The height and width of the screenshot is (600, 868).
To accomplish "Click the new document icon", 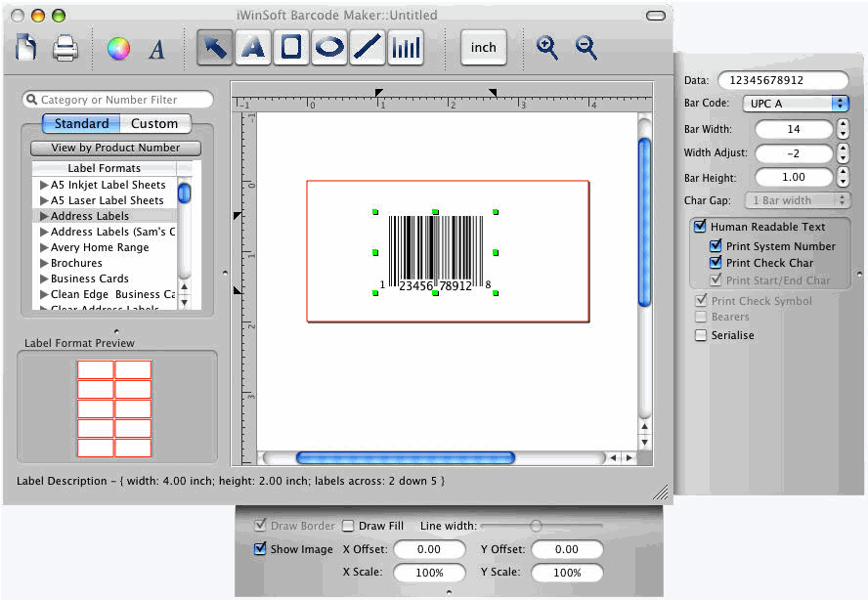I will point(28,47).
